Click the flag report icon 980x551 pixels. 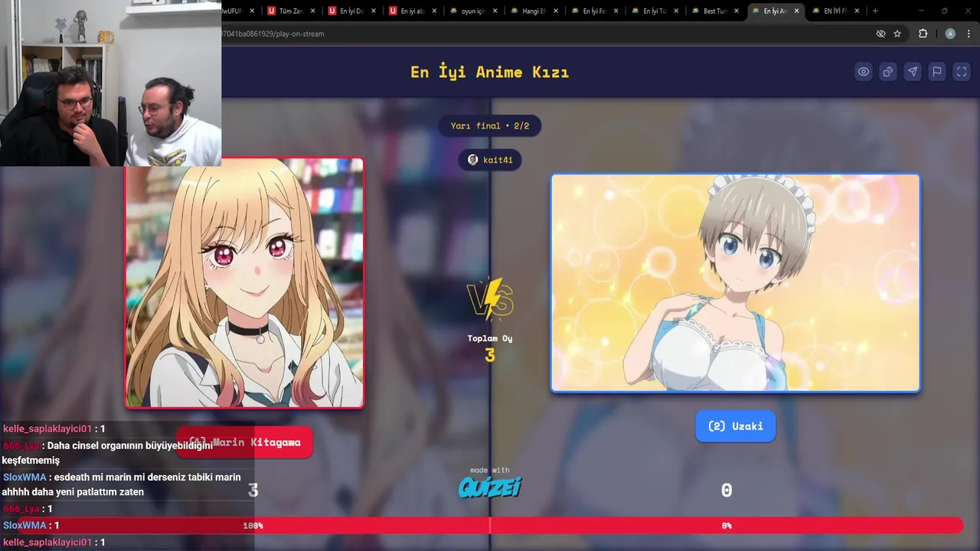click(x=937, y=72)
